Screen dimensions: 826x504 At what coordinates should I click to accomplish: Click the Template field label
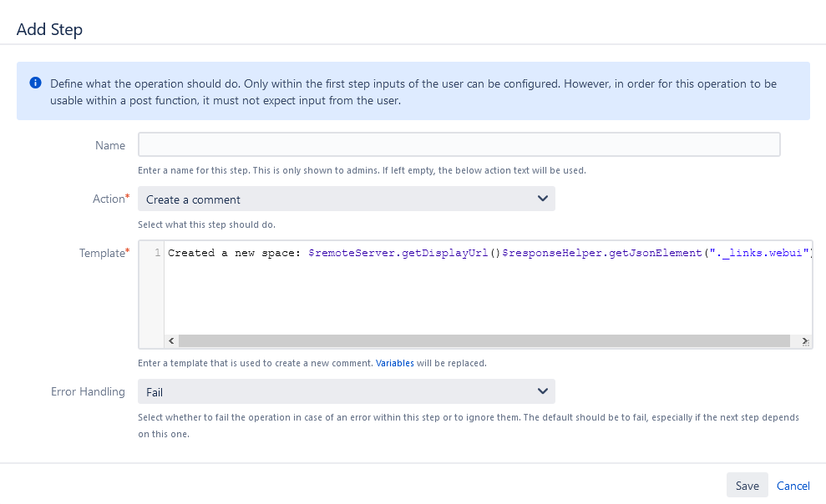102,253
